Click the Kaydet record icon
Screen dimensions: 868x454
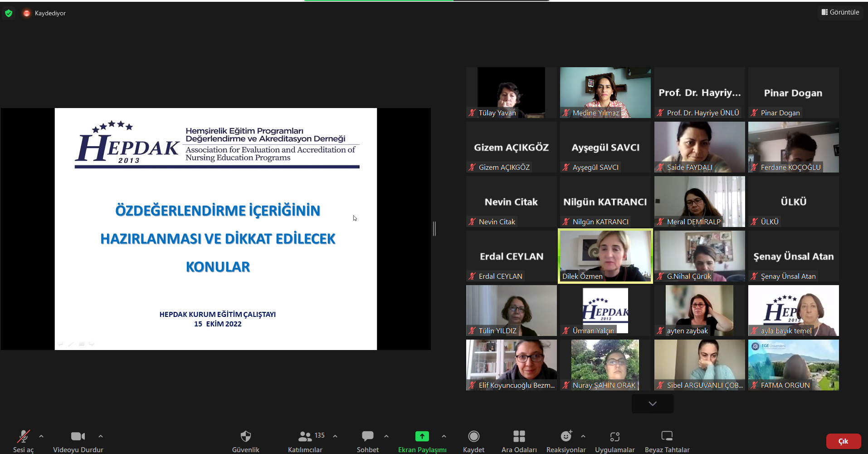[x=474, y=436]
